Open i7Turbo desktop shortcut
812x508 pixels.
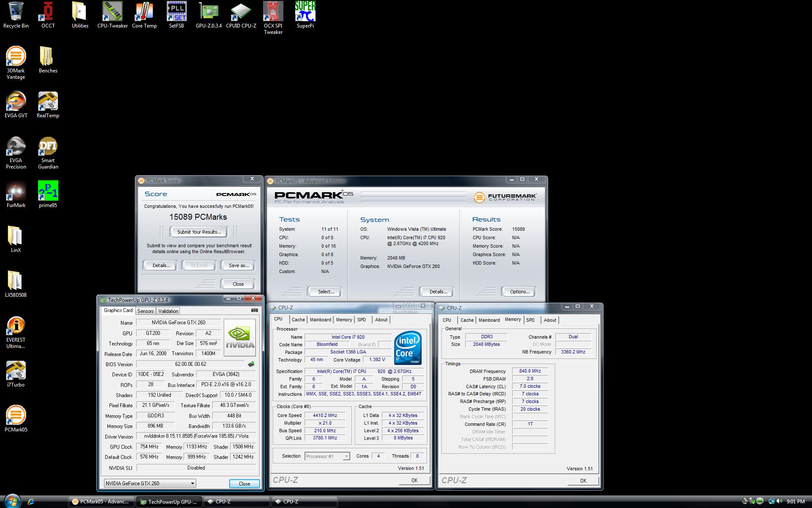[x=16, y=374]
